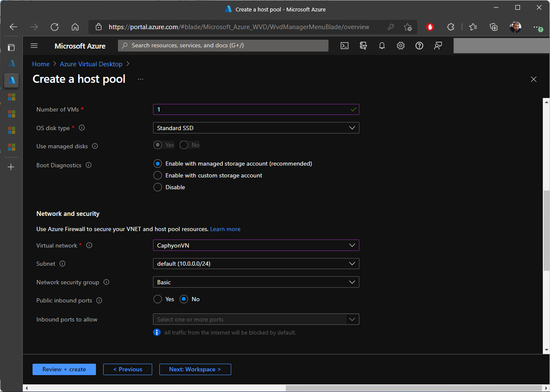Click the vertical scrollbar thumb
The height and width of the screenshot is (392, 550).
pos(546,231)
